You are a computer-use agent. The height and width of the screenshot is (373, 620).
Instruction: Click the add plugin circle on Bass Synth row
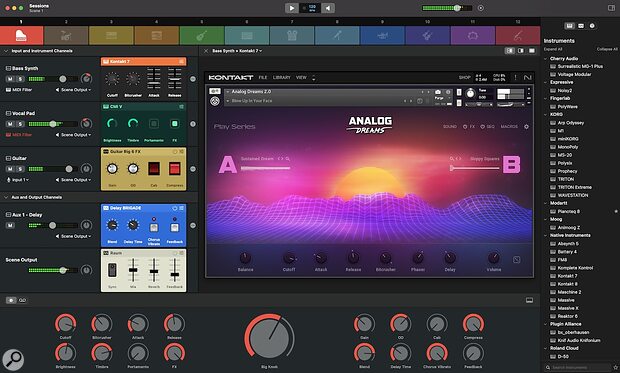click(193, 79)
